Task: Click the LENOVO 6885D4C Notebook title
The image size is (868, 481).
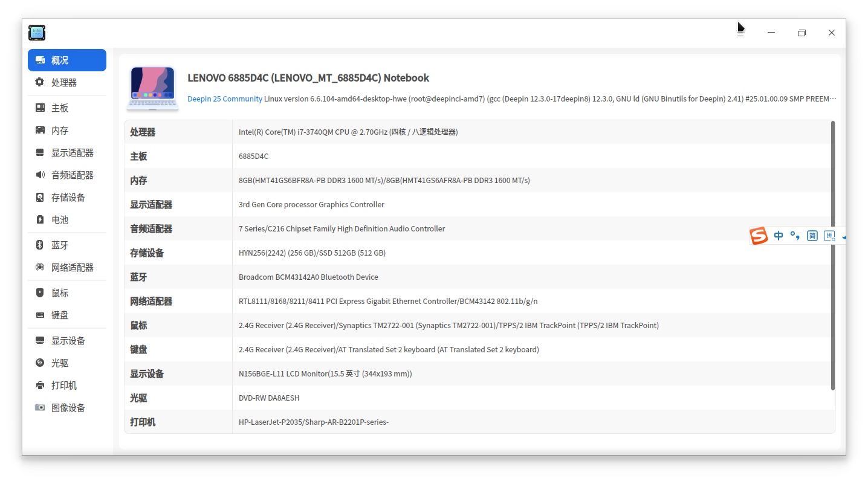Action: 308,78
